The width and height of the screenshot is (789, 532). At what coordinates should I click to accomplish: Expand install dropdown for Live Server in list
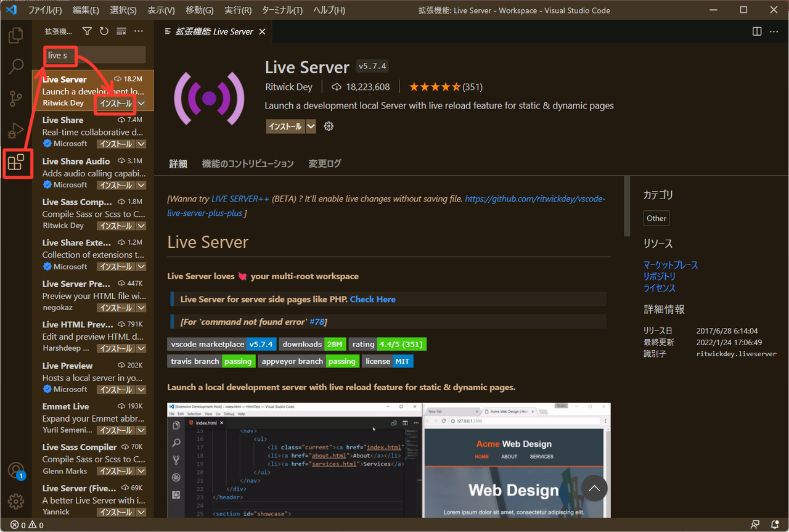(x=142, y=104)
